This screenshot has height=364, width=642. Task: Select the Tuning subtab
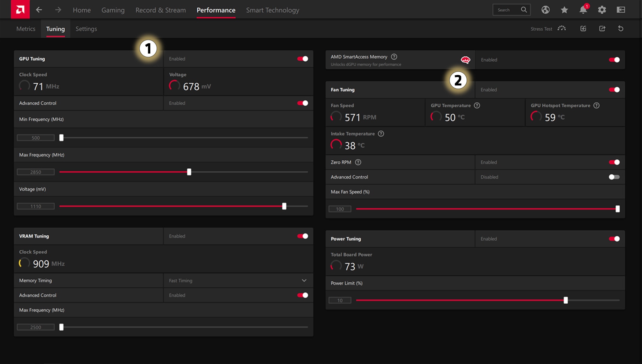pos(55,29)
